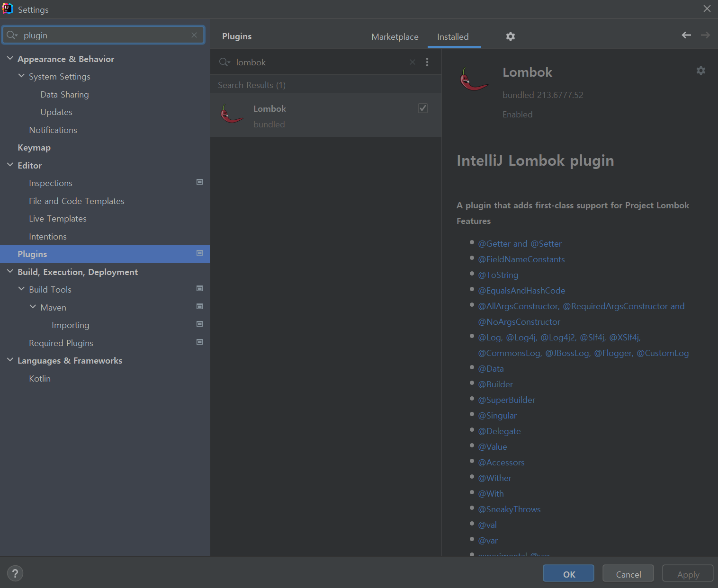Click the Search Results (1) header
The height and width of the screenshot is (588, 718).
point(251,85)
